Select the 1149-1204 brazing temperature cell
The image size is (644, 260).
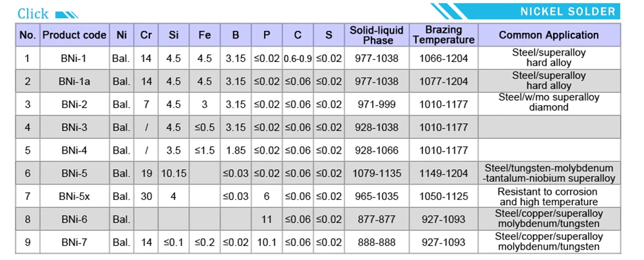point(444,174)
